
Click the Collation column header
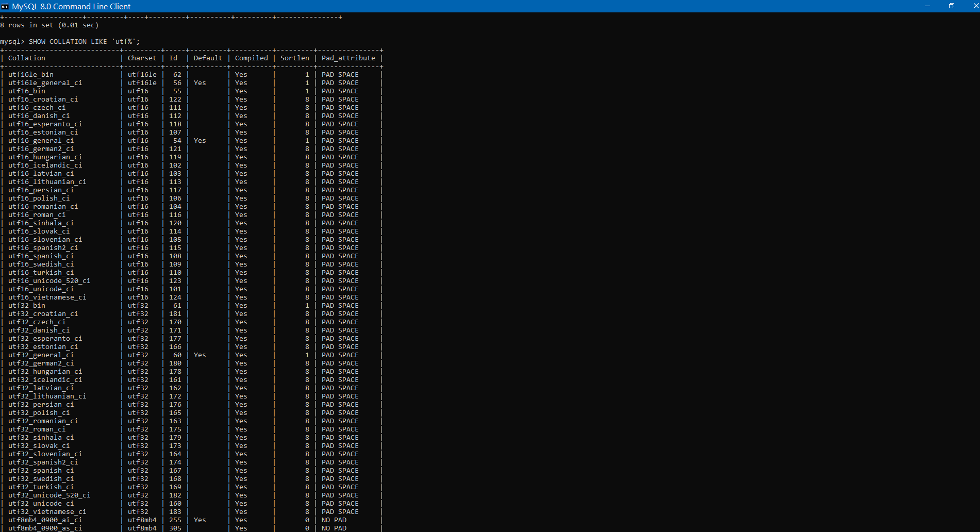(x=26, y=58)
